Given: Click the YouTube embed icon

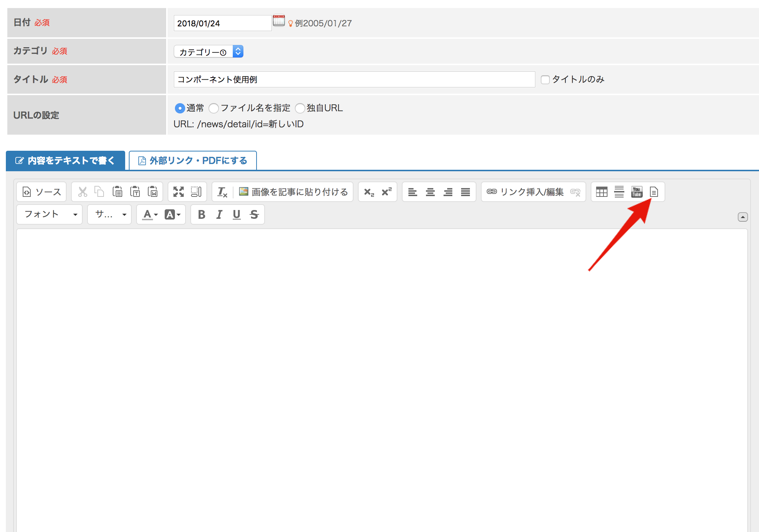Looking at the screenshot, I should 636,192.
